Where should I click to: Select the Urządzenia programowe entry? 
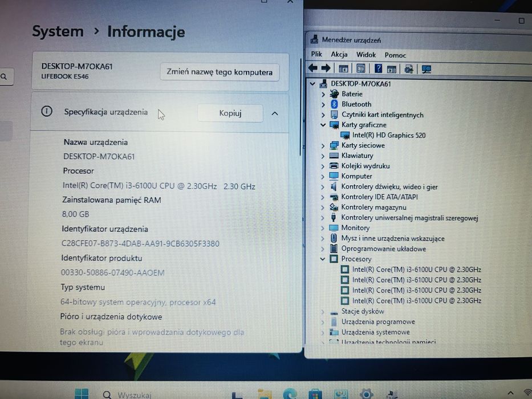378,321
